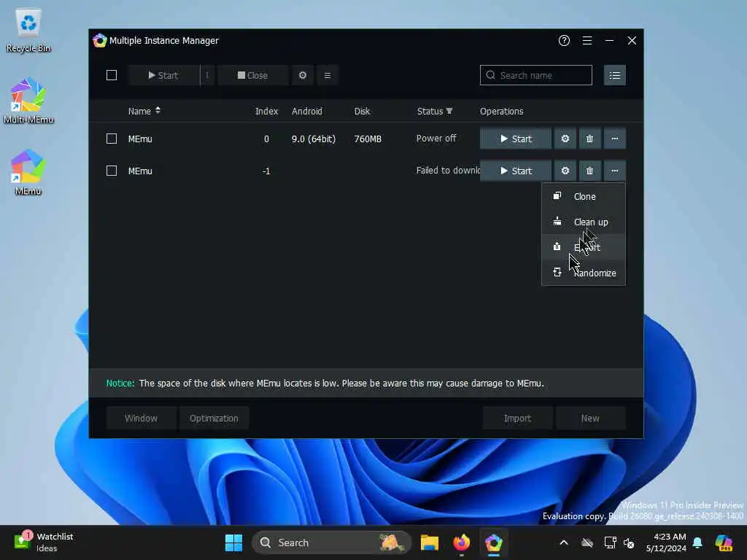
Task: Select the 'Power off' status text
Action: [436, 138]
